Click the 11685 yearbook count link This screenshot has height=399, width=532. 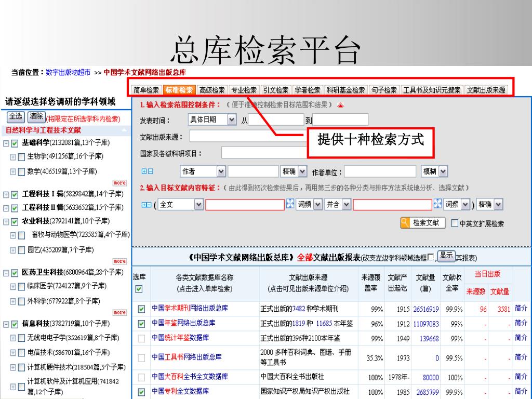click(324, 323)
